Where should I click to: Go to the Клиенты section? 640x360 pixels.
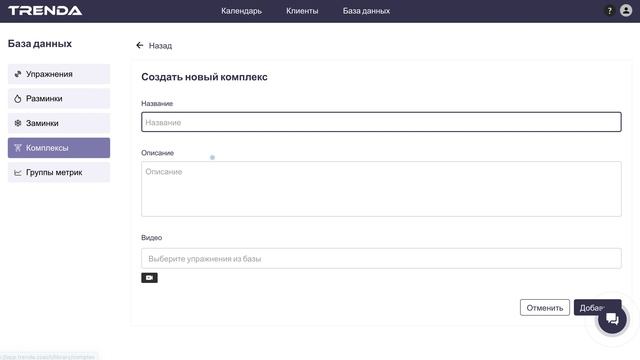(302, 11)
